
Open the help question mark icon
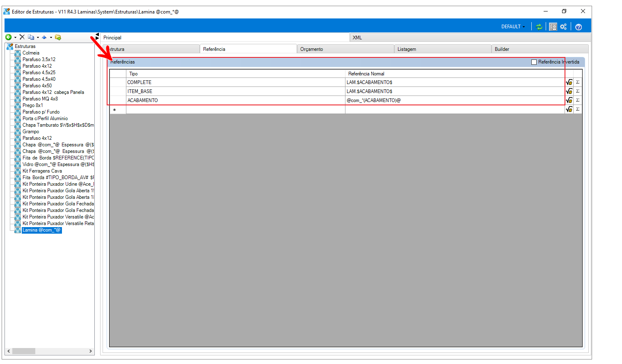pyautogui.click(x=579, y=27)
